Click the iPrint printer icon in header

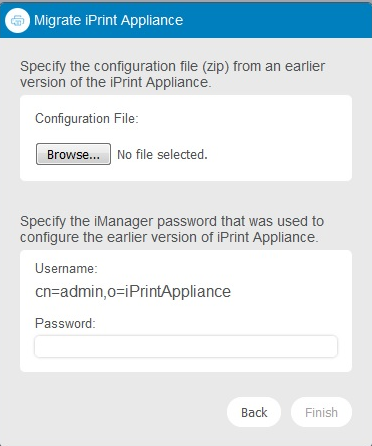17,20
